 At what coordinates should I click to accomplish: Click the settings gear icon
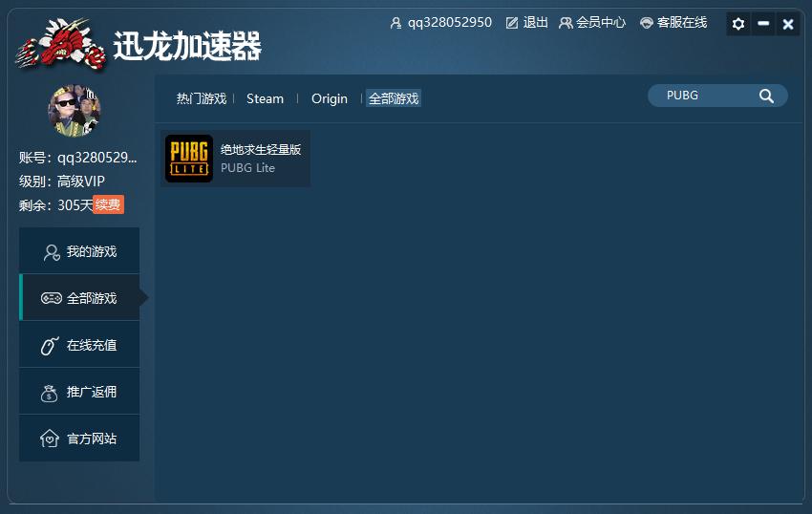tap(737, 24)
